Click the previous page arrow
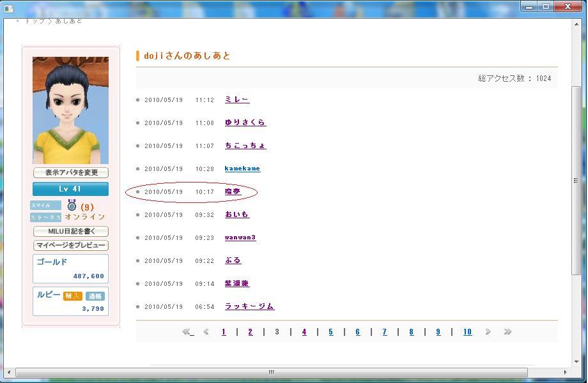 pyautogui.click(x=206, y=332)
